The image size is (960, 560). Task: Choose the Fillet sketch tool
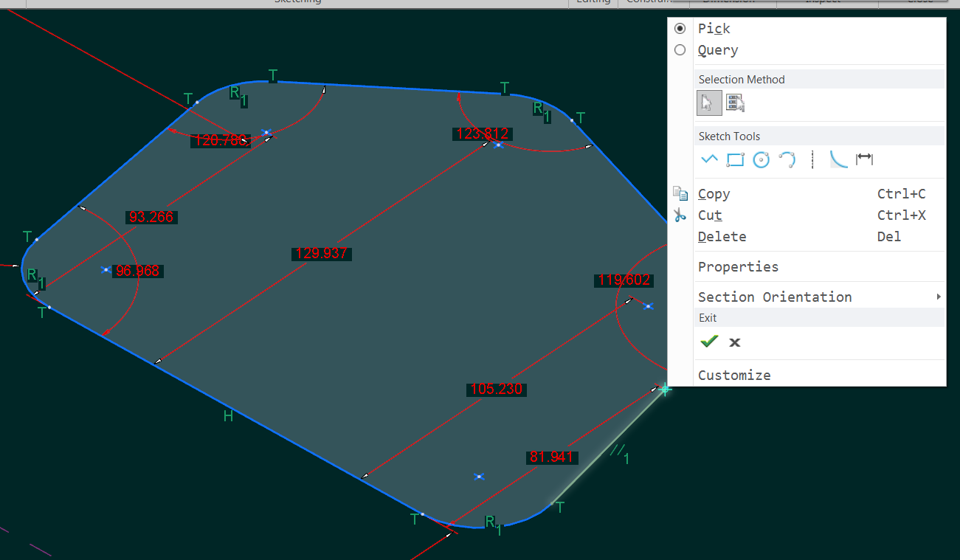click(x=838, y=159)
